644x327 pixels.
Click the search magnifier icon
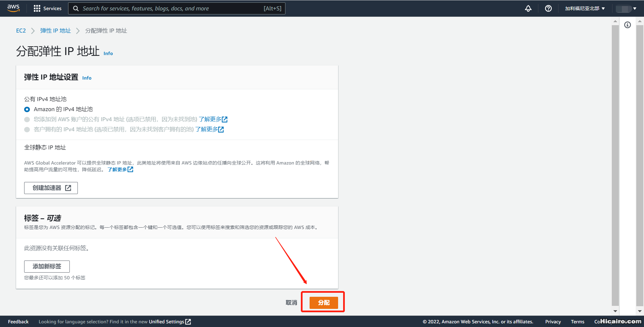(76, 8)
